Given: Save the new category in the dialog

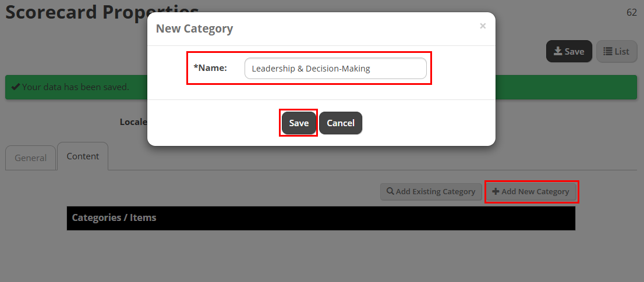Looking at the screenshot, I should click(299, 123).
